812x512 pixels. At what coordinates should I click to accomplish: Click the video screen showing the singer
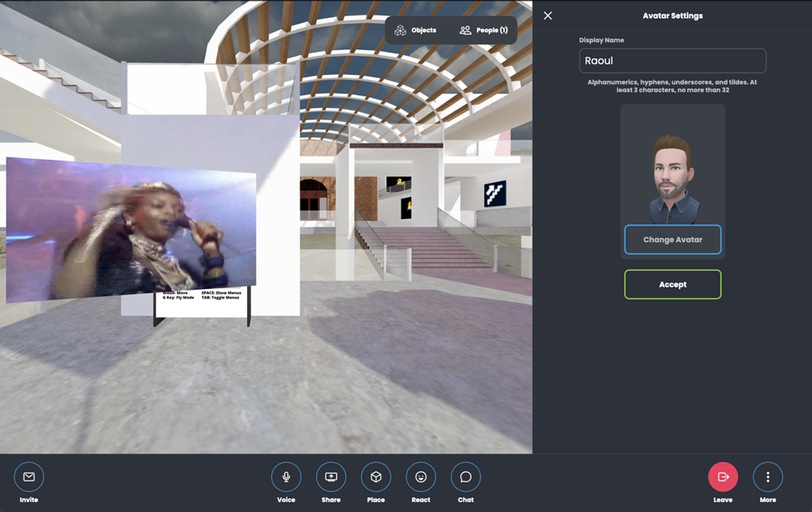131,230
